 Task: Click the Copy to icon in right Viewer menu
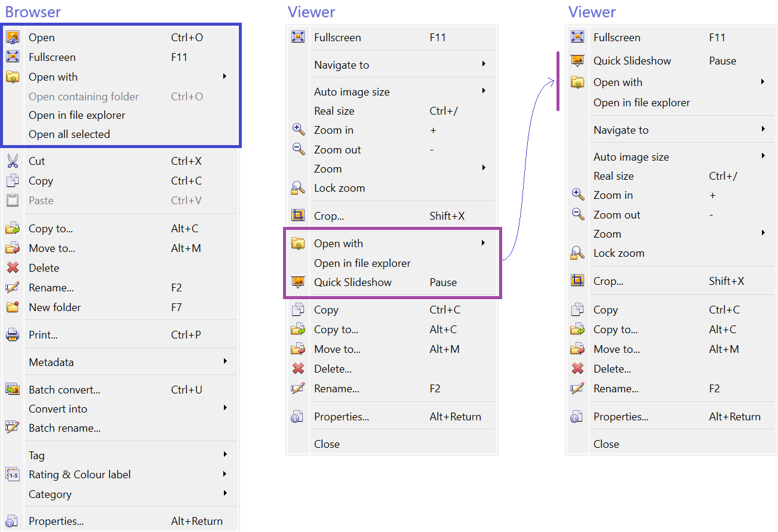click(577, 330)
